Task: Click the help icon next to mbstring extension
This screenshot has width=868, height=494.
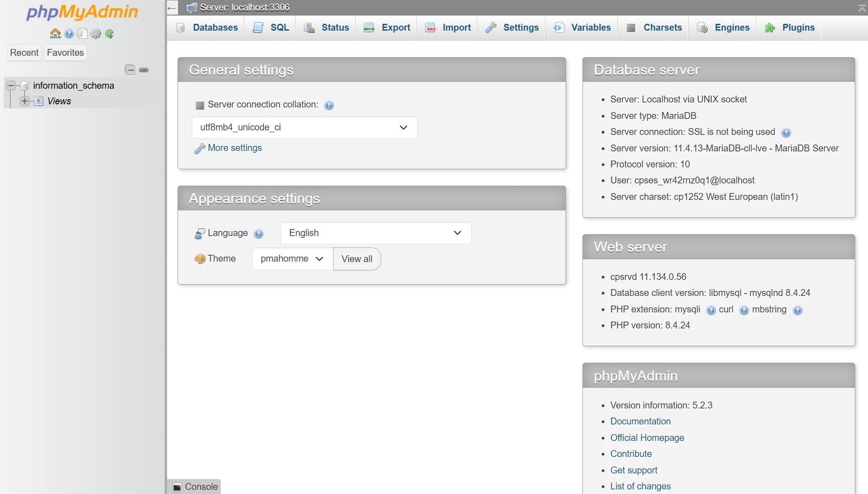Action: pyautogui.click(x=798, y=310)
